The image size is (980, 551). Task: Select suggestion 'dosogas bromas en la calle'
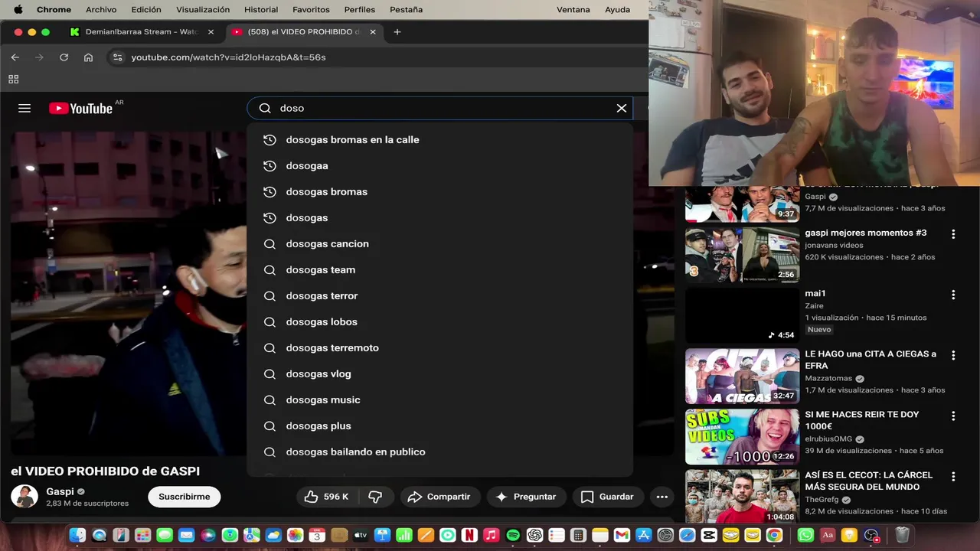pyautogui.click(x=440, y=139)
